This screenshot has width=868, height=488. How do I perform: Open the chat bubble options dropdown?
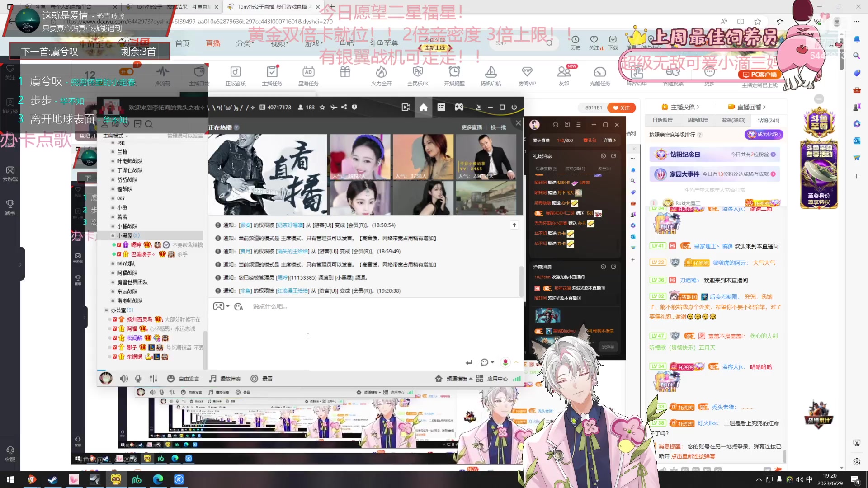pyautogui.click(x=487, y=362)
